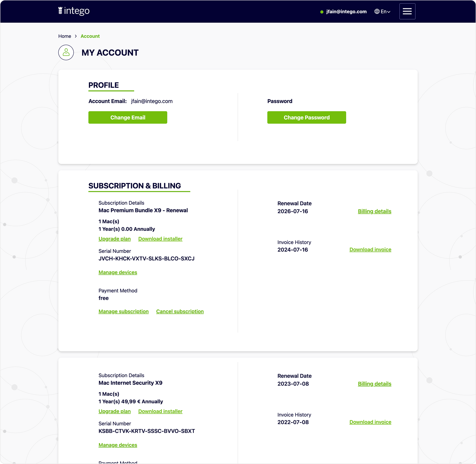Download invoice dated 2022-07-08
This screenshot has height=464, width=476.
[x=370, y=422]
